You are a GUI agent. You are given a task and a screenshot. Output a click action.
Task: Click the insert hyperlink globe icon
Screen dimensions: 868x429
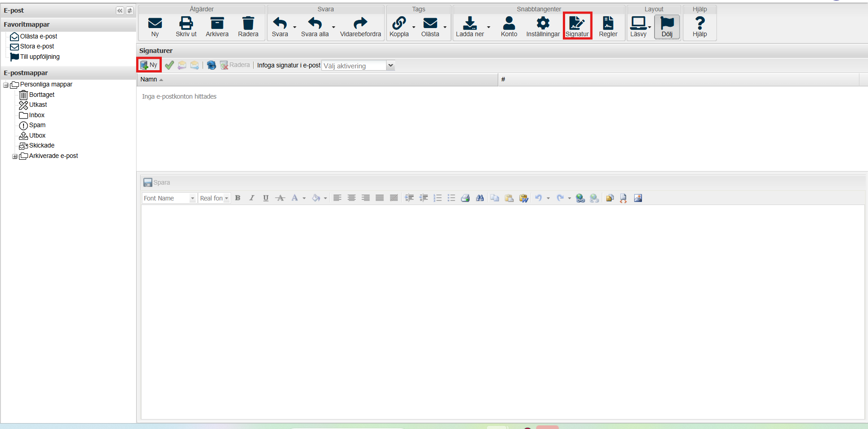[x=580, y=198]
